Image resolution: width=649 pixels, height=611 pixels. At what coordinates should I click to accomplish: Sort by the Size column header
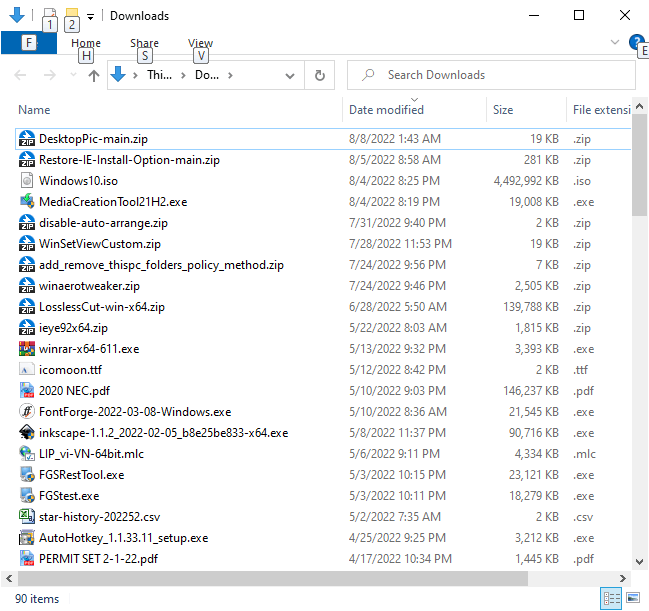tap(503, 110)
